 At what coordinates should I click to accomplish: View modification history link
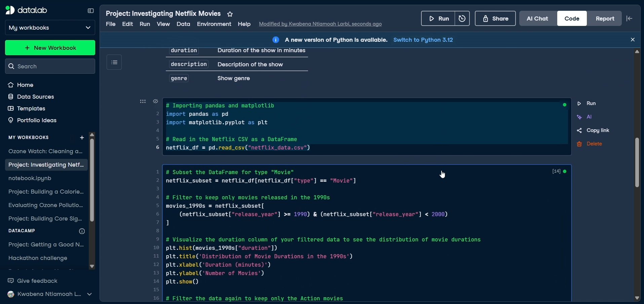pyautogui.click(x=320, y=24)
